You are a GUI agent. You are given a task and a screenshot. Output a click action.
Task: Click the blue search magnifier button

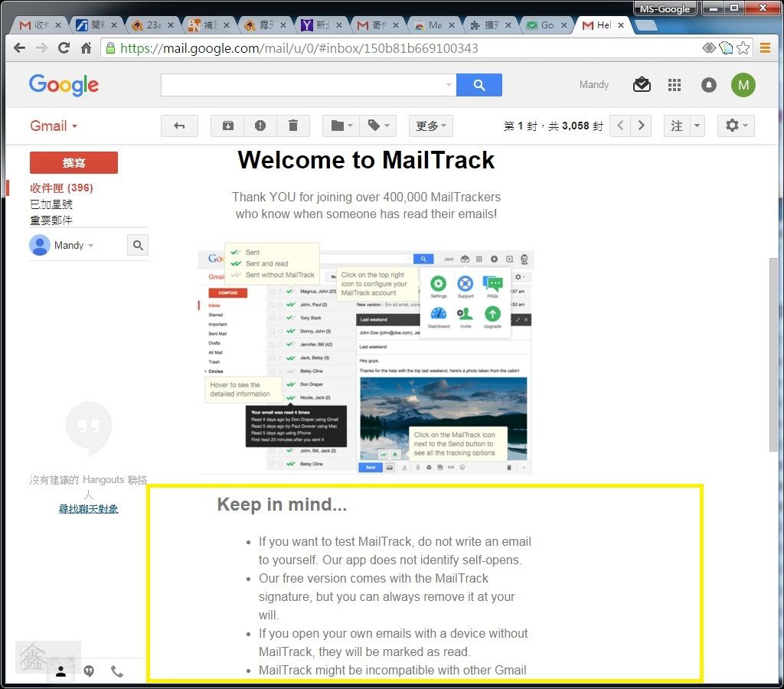click(x=479, y=85)
